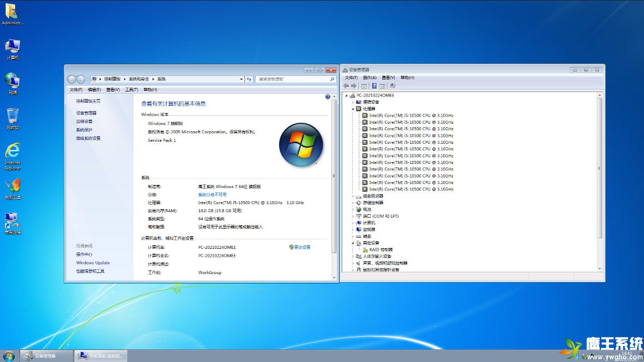Open 工具(T) menu in System window
Screen dimensions: 644x362
coord(131,89)
